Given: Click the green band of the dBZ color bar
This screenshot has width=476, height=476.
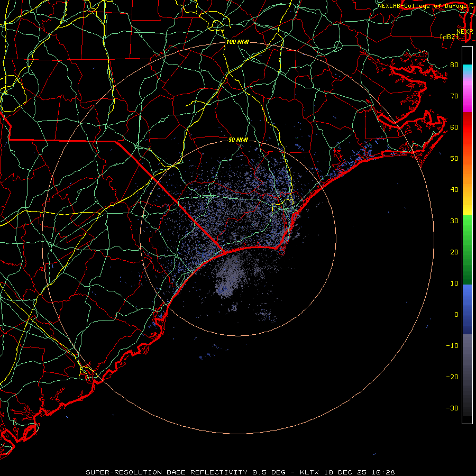Looking at the screenshot, I should [x=467, y=250].
